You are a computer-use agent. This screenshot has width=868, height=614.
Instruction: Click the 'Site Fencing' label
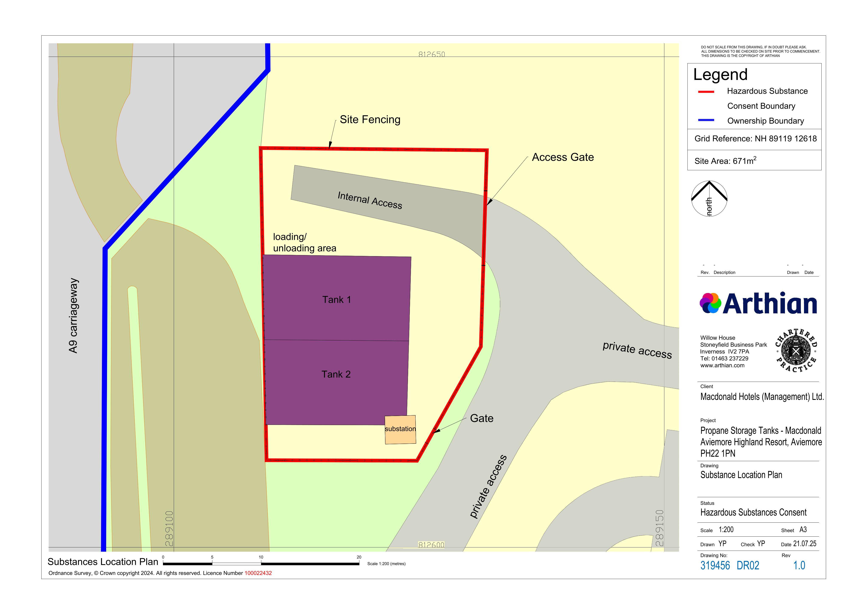pos(370,120)
